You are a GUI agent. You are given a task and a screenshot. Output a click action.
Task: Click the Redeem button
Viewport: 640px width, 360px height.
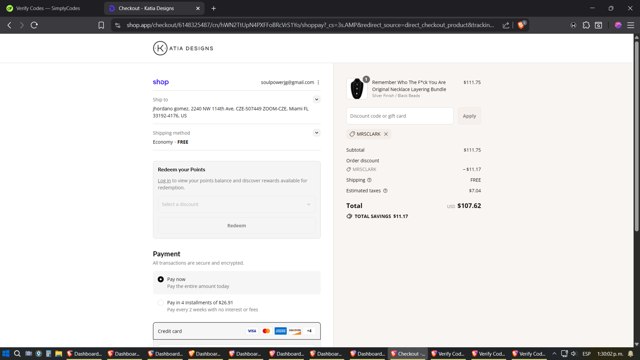[236, 225]
